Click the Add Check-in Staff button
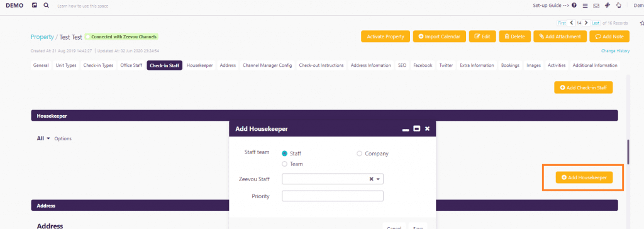This screenshot has height=229, width=644. (x=583, y=87)
